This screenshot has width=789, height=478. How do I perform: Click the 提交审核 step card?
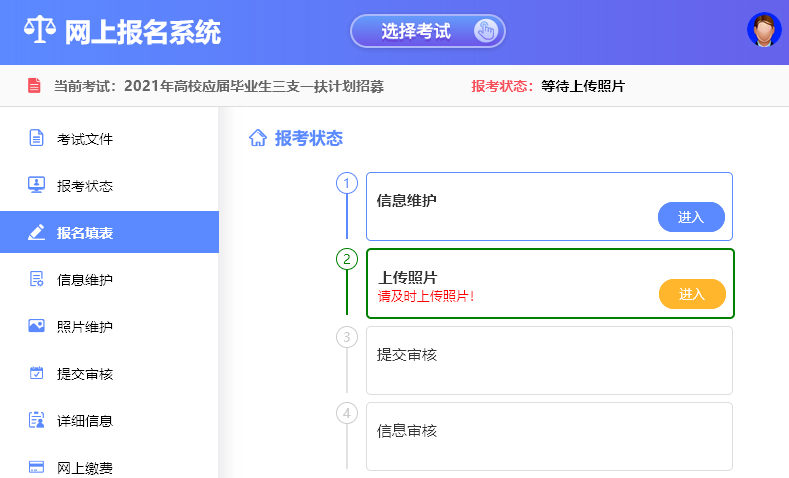[x=549, y=360]
